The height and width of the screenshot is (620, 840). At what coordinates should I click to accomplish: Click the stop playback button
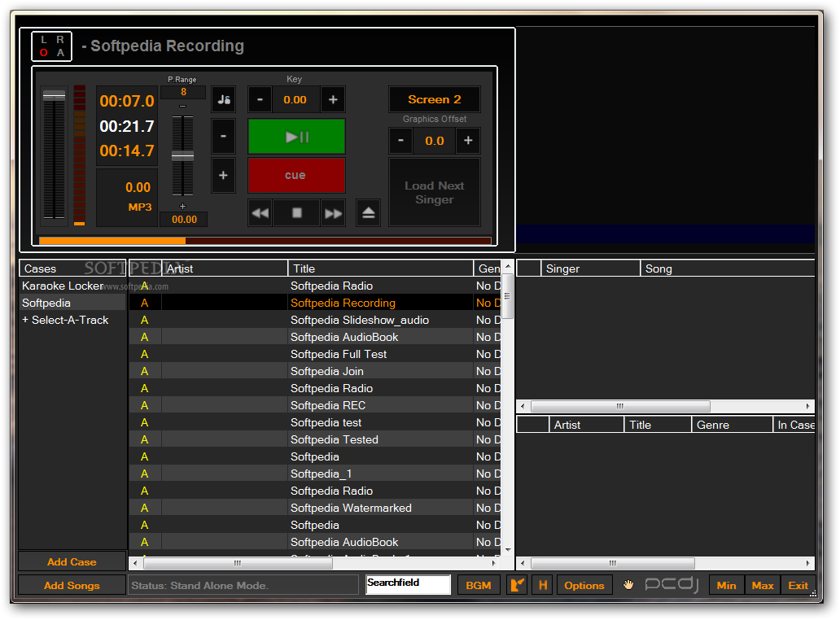(297, 213)
